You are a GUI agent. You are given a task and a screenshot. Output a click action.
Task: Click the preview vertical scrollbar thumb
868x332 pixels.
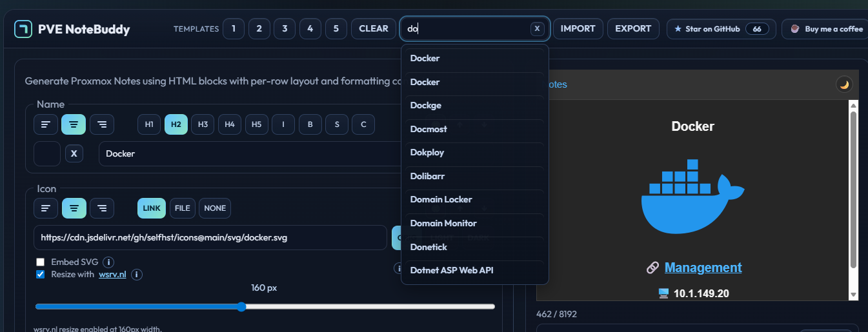click(x=853, y=190)
